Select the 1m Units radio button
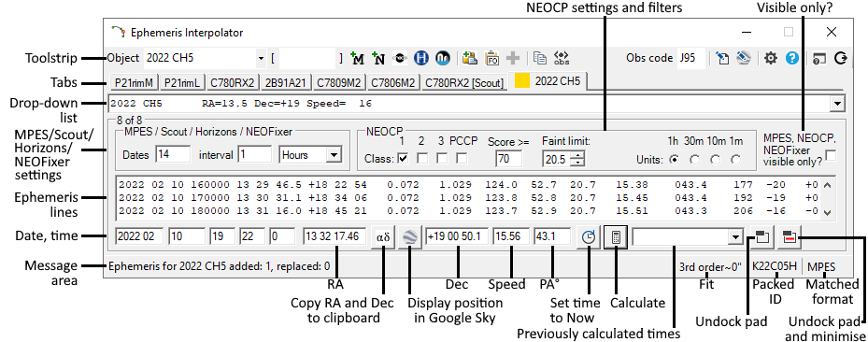 [735, 160]
